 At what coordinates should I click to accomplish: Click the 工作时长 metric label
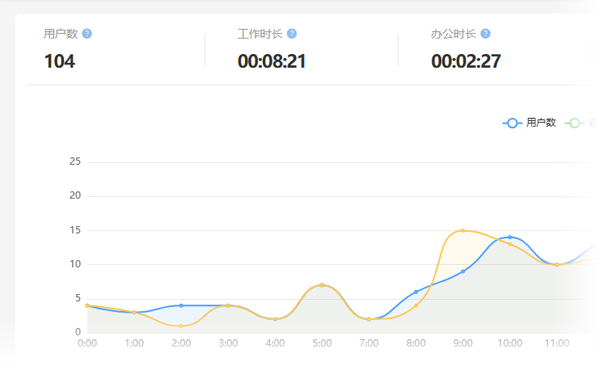pyautogui.click(x=260, y=34)
